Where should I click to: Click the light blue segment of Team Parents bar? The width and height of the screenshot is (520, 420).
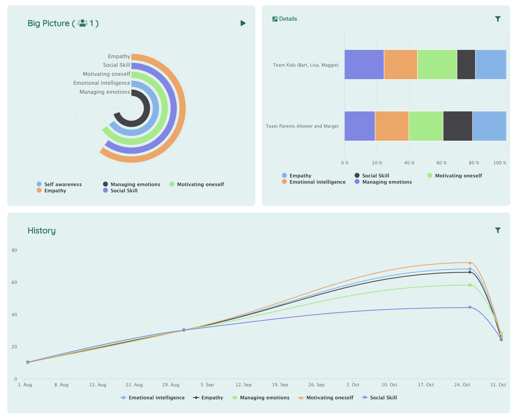489,126
